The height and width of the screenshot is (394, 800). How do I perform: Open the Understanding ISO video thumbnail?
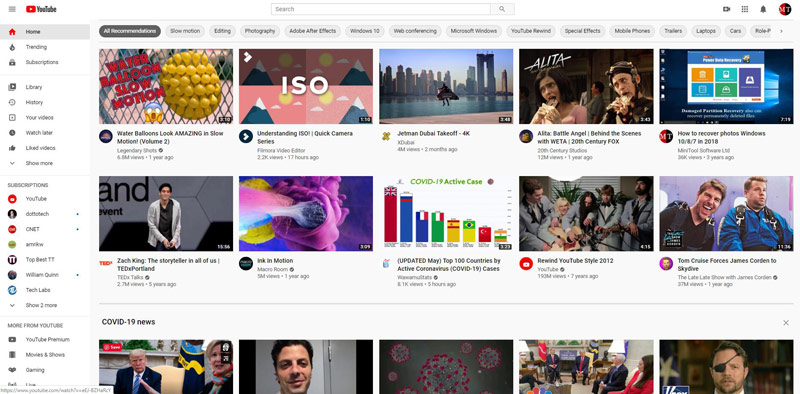[x=306, y=86]
